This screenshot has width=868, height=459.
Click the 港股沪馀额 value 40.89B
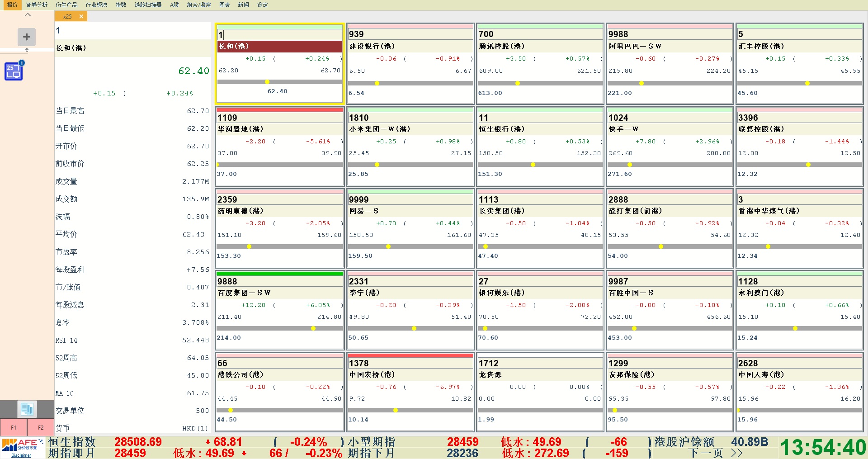coord(750,442)
